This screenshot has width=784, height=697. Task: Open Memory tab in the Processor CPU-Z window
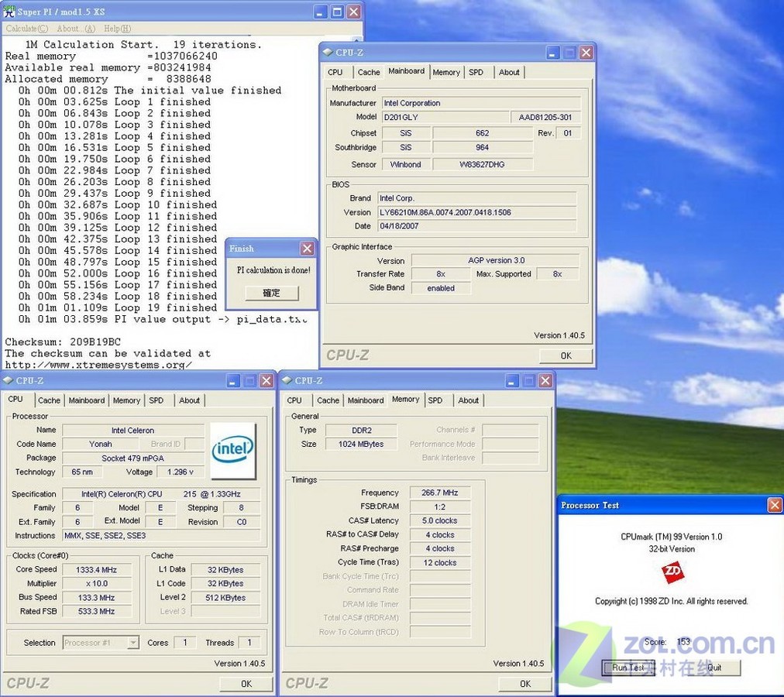tap(126, 400)
